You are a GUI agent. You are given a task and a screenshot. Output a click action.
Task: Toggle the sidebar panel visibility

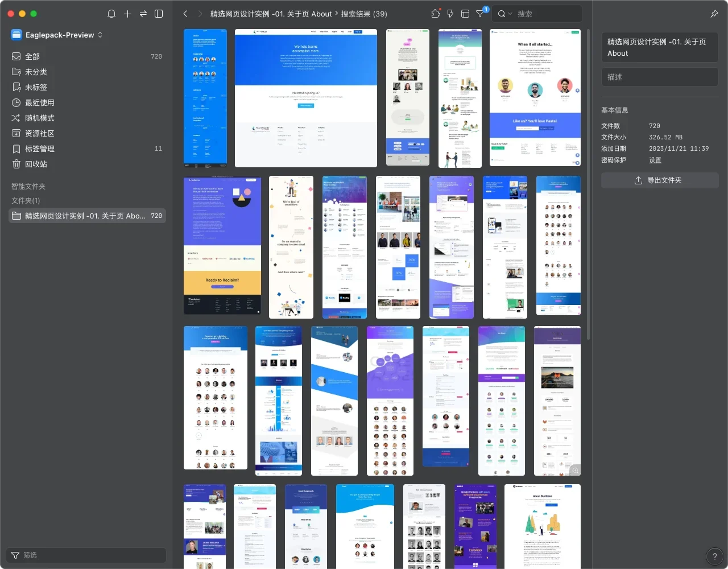pos(159,14)
